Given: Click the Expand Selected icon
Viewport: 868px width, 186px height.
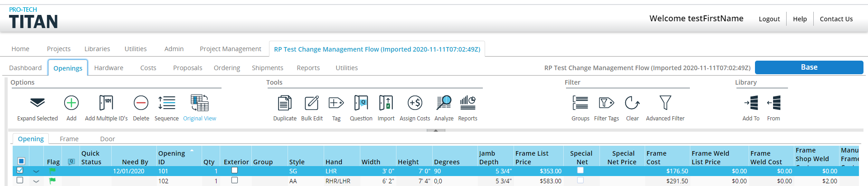Looking at the screenshot, I should point(37,103).
